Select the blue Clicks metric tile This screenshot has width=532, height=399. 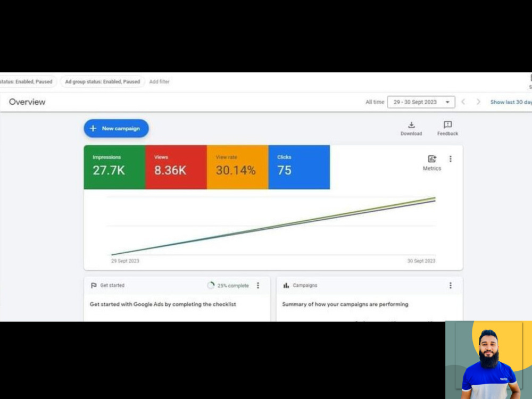pos(299,167)
